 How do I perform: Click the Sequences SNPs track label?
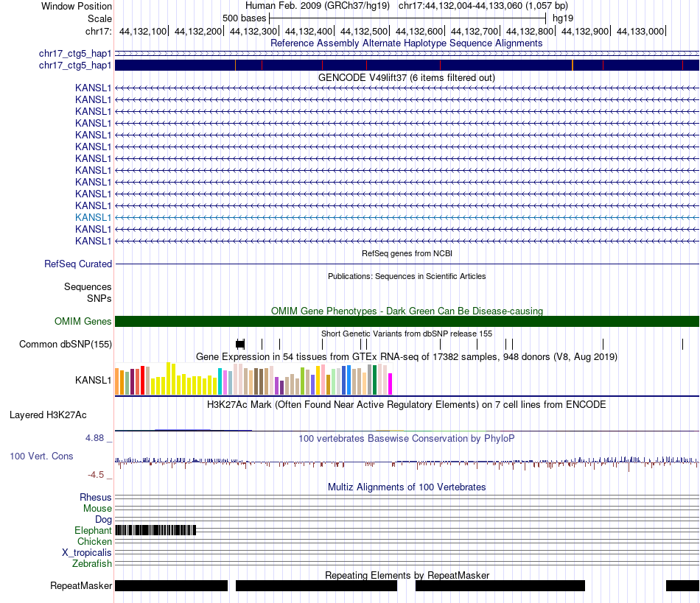point(88,292)
